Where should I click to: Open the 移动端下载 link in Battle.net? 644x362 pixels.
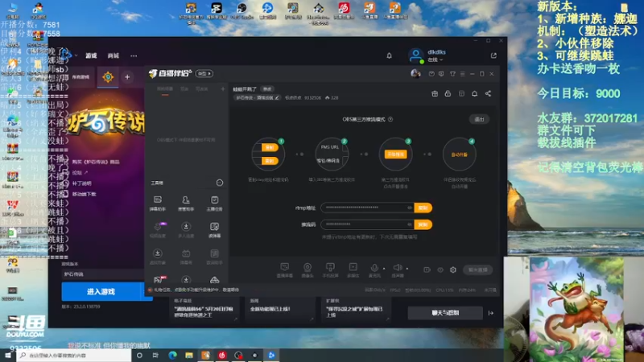[x=84, y=194]
